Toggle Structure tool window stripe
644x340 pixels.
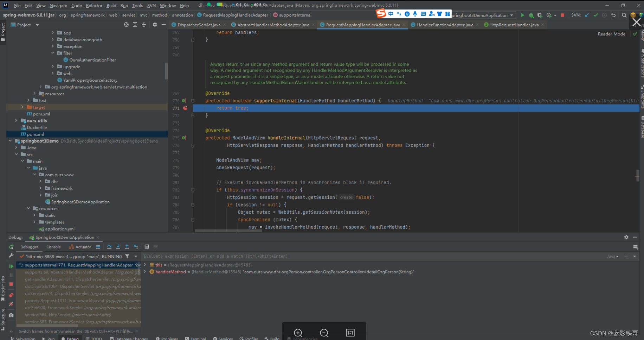(3, 320)
